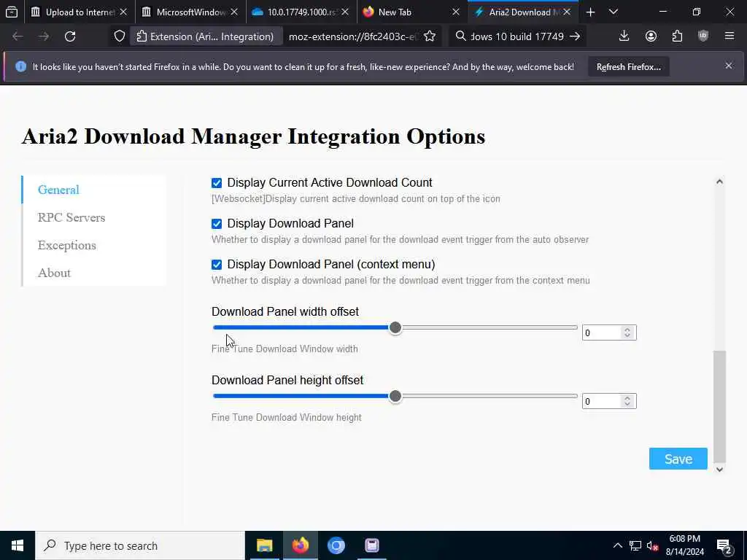The height and width of the screenshot is (560, 747).
Task: Save the extension options
Action: (678, 459)
